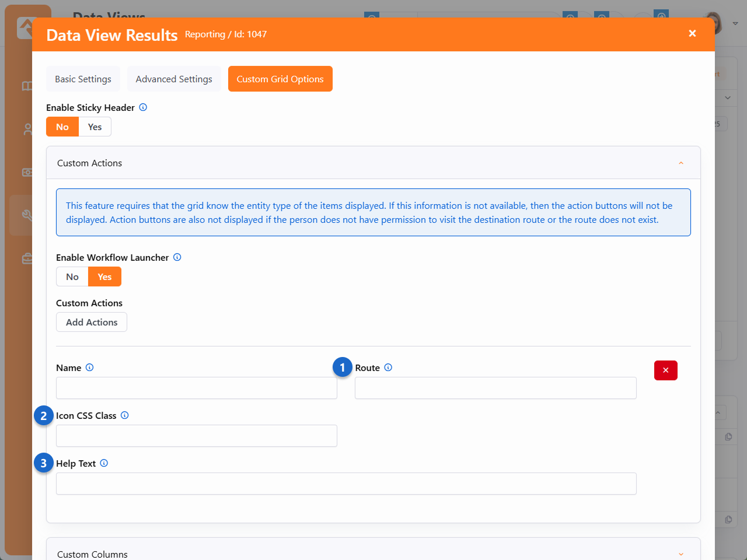
Task: Select the Custom Grid Options tab
Action: point(280,79)
